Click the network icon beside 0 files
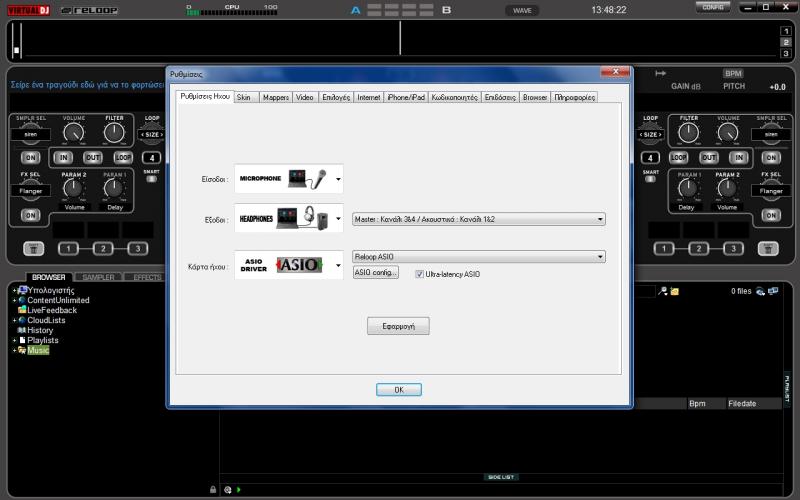 pos(760,291)
